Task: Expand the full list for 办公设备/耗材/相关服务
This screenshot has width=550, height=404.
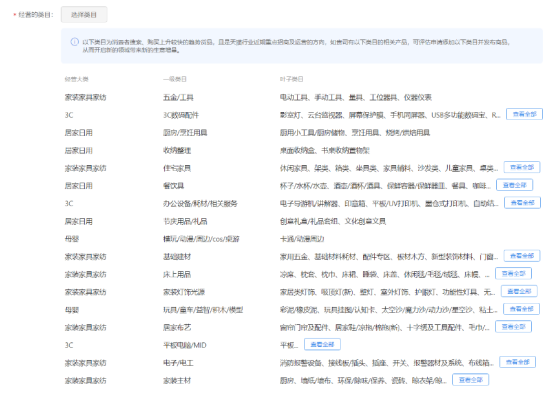Action: point(522,203)
